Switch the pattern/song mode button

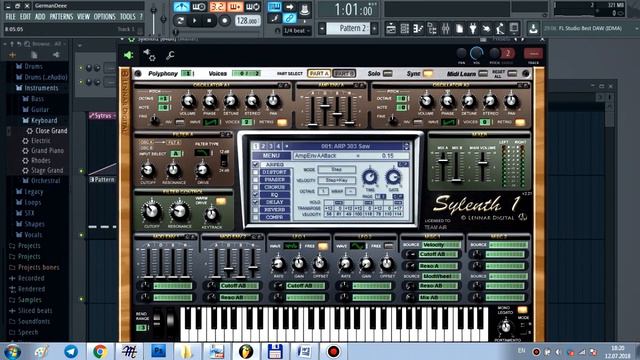(180, 20)
